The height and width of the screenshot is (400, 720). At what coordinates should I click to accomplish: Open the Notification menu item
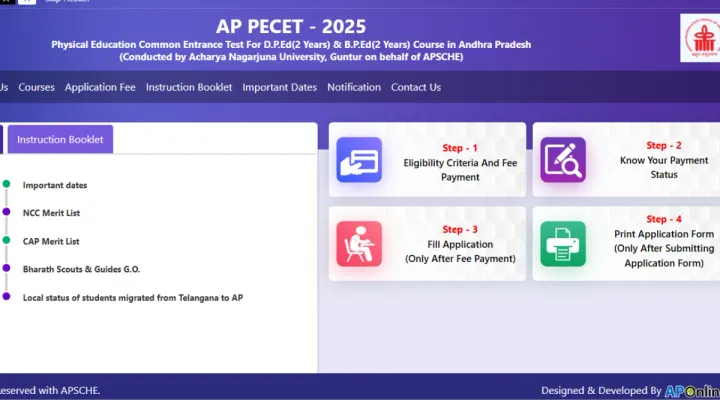coord(354,87)
